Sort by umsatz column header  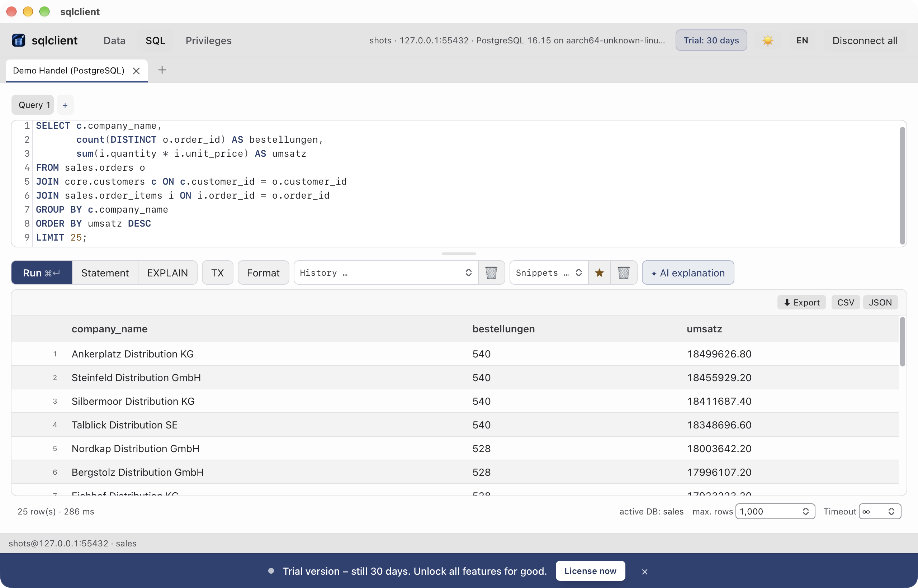pyautogui.click(x=704, y=329)
